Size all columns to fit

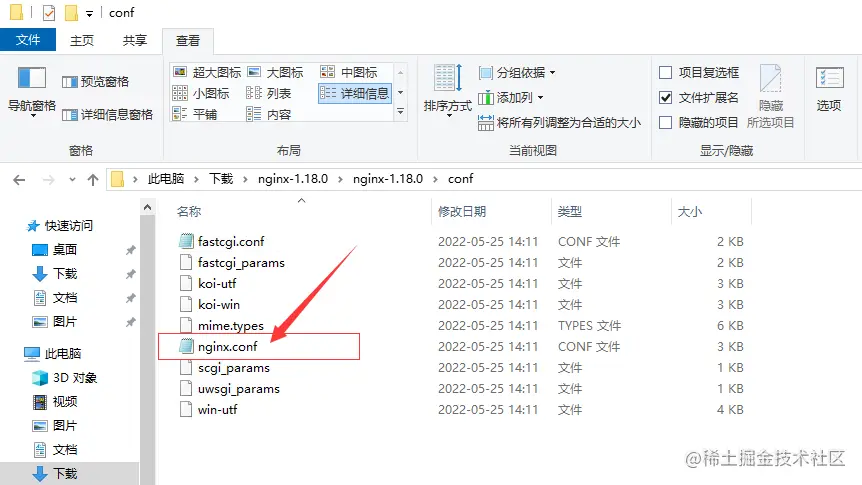pyautogui.click(x=559, y=123)
